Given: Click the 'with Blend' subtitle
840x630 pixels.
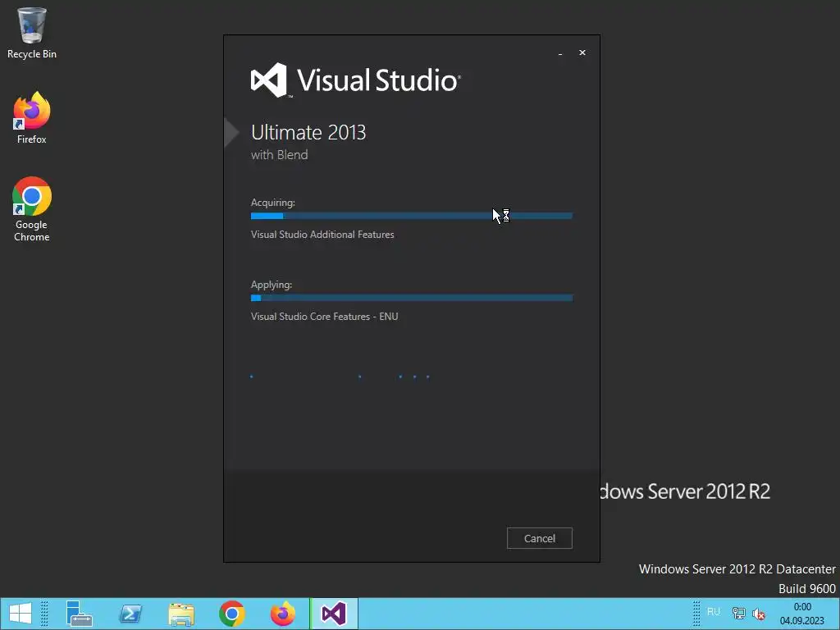Looking at the screenshot, I should coord(280,155).
